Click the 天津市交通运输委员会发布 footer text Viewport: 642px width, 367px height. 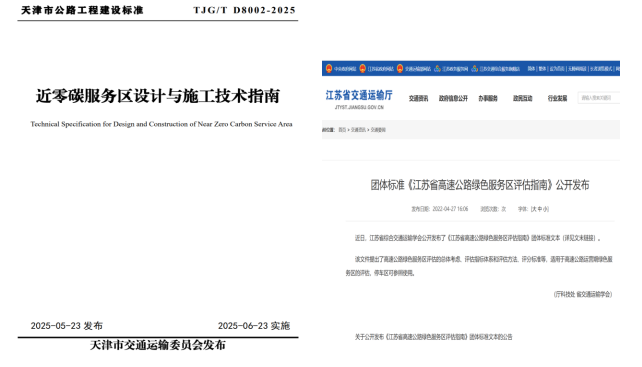[158, 345]
